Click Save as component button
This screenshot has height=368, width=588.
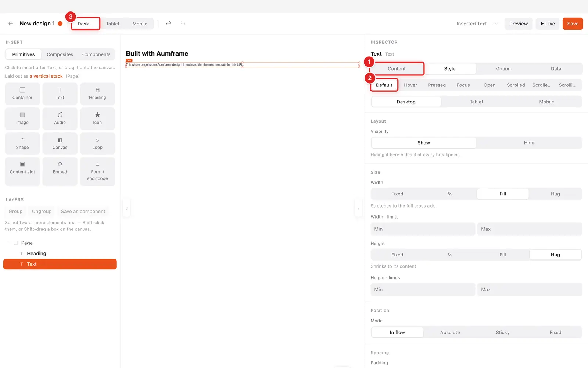pyautogui.click(x=83, y=212)
